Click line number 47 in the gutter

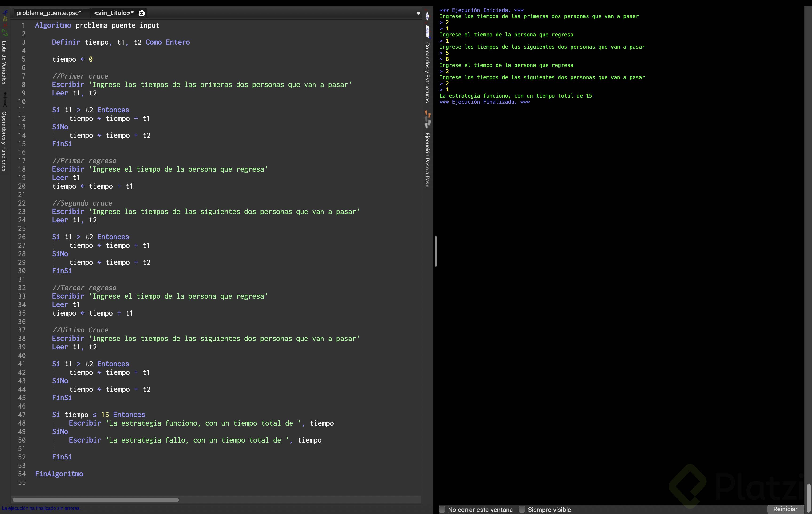(x=22, y=415)
